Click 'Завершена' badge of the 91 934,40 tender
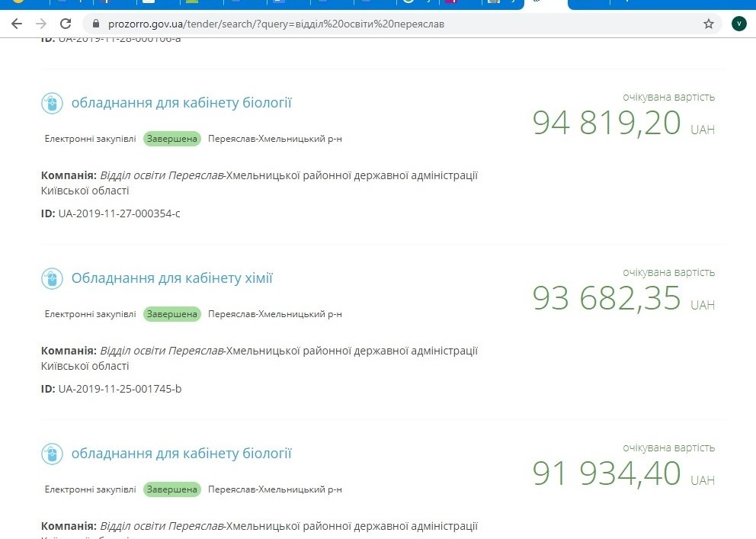 (172, 489)
